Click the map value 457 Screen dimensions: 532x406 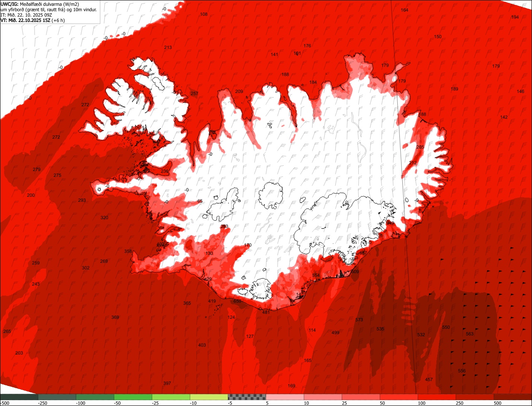click(x=429, y=379)
